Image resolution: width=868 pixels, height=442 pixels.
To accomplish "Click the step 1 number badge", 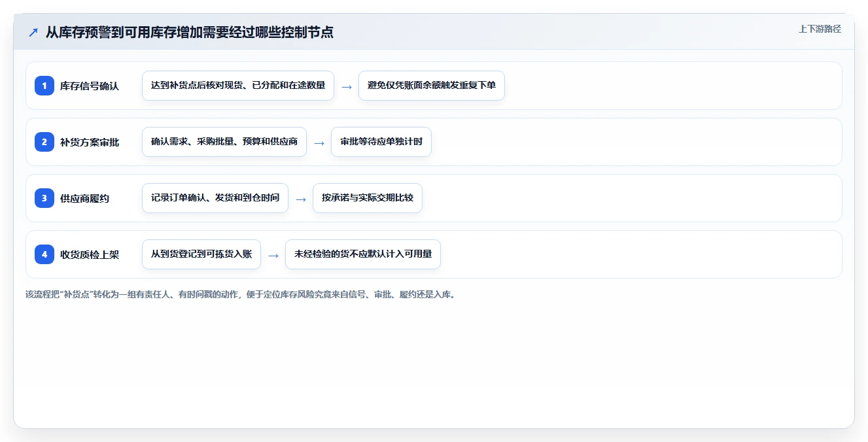I will click(44, 86).
